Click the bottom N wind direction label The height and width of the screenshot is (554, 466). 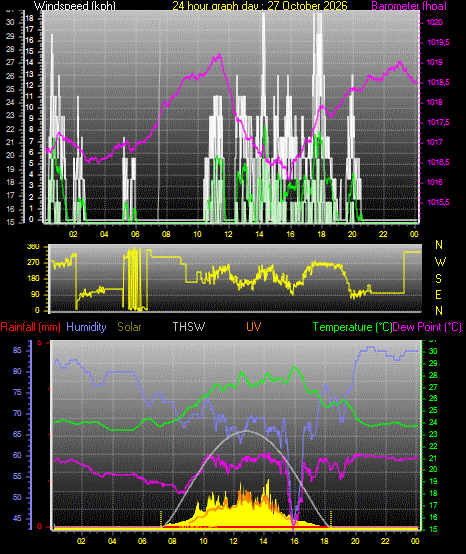(439, 311)
